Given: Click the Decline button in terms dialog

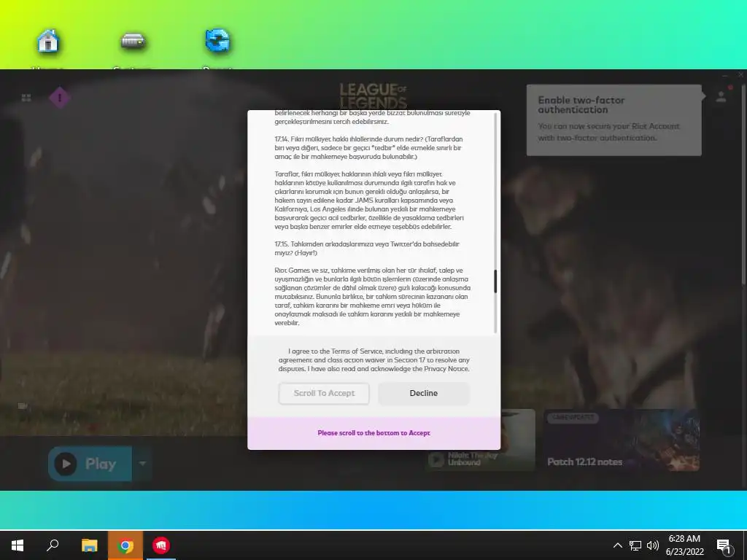Looking at the screenshot, I should pos(424,393).
